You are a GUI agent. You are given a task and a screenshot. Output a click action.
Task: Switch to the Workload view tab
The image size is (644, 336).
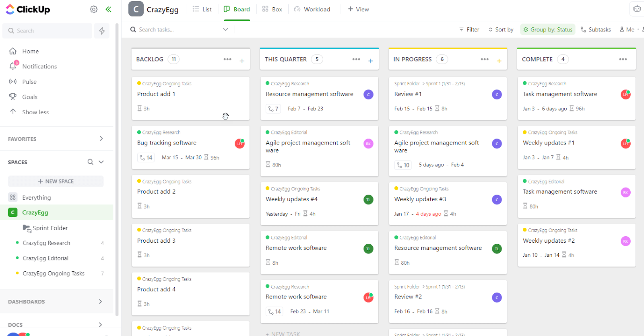pos(312,9)
